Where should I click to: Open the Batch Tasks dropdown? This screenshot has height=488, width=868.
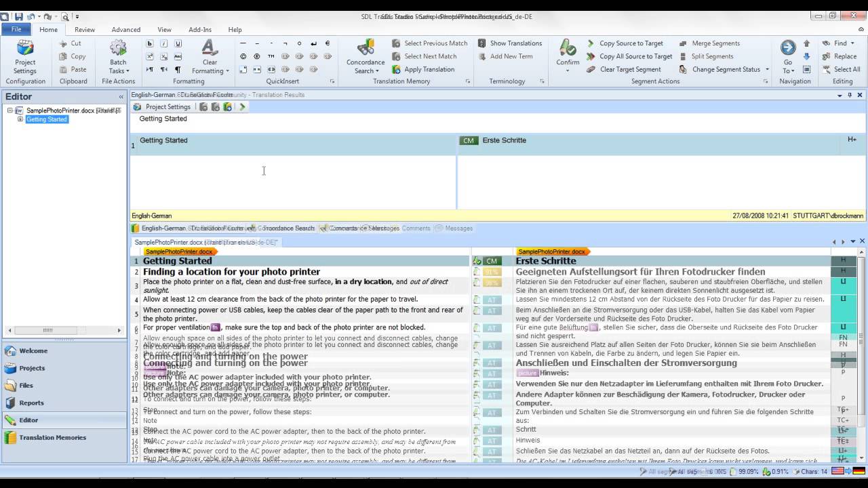(119, 57)
